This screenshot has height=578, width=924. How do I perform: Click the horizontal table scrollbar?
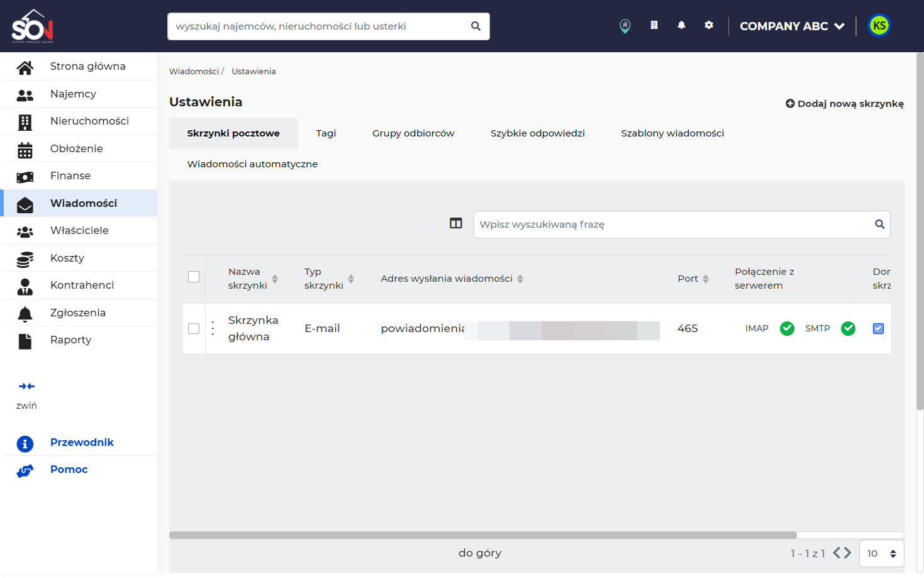[x=483, y=535]
